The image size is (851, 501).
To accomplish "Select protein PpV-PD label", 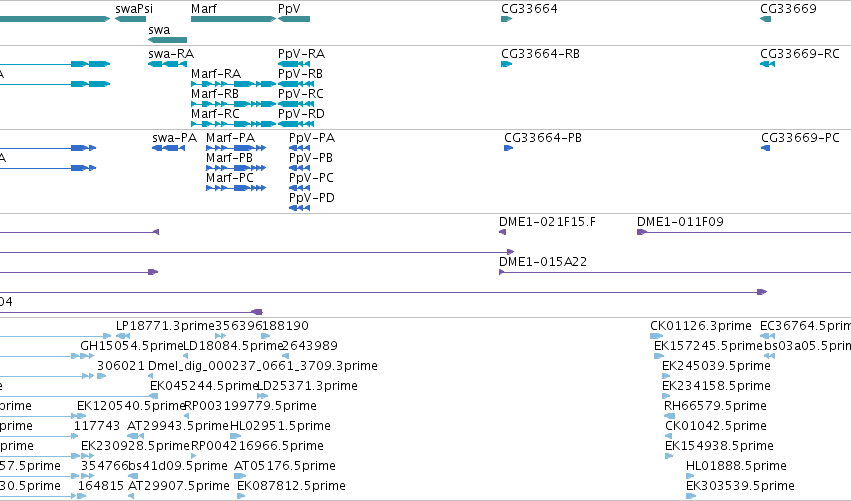I will coord(312,198).
